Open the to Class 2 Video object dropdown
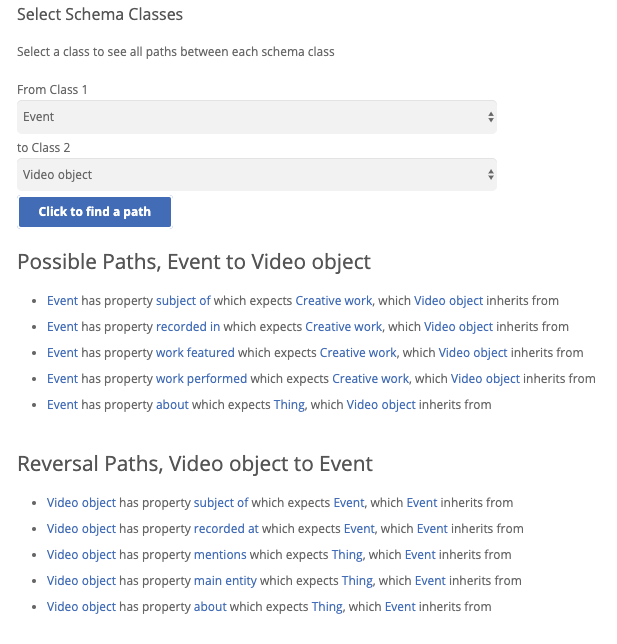This screenshot has width=617, height=644. click(257, 175)
